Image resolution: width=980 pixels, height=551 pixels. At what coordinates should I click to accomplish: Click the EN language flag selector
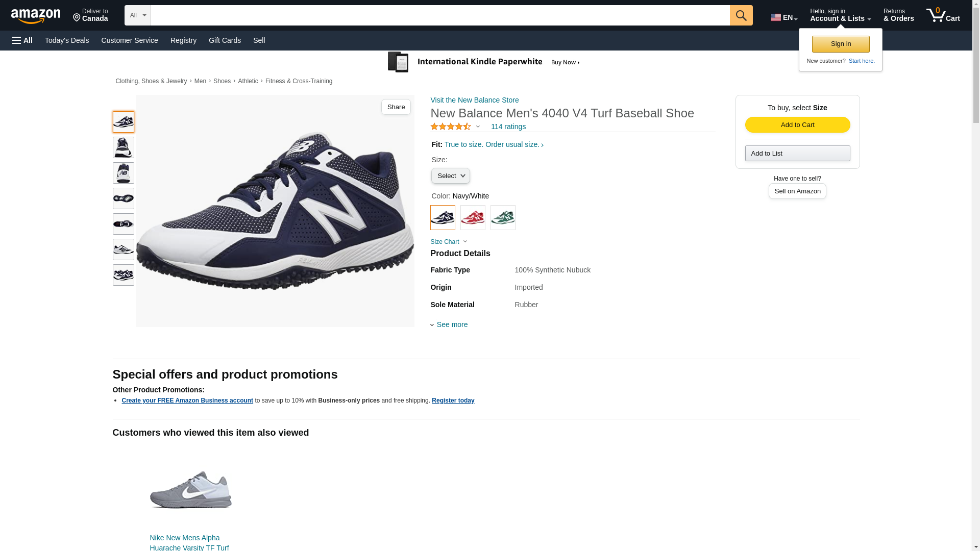(x=783, y=17)
